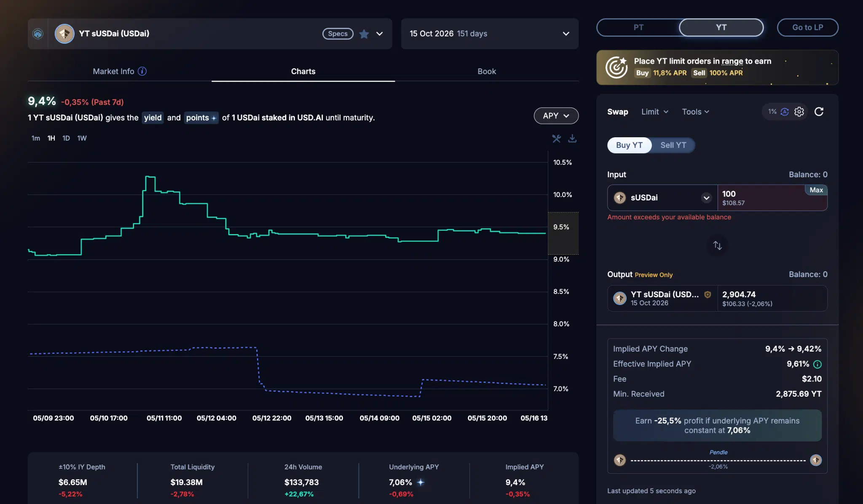This screenshot has height=504, width=863.
Task: Expand maturity date 15 Oct 2026 dropdown
Action: coord(490,34)
